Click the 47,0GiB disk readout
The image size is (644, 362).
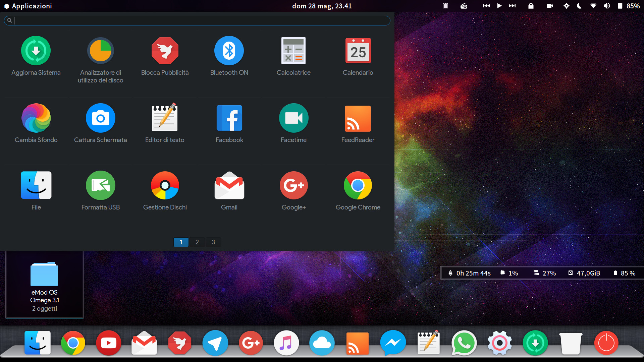[x=584, y=273]
